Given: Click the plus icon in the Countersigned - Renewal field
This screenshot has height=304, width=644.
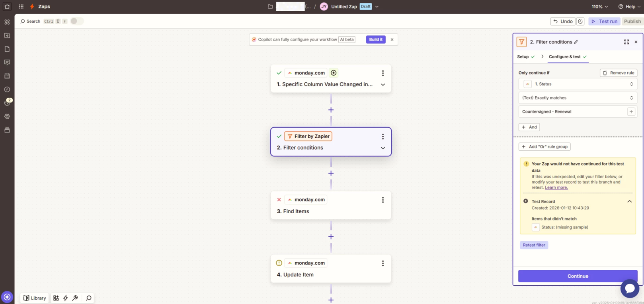Looking at the screenshot, I should [631, 112].
